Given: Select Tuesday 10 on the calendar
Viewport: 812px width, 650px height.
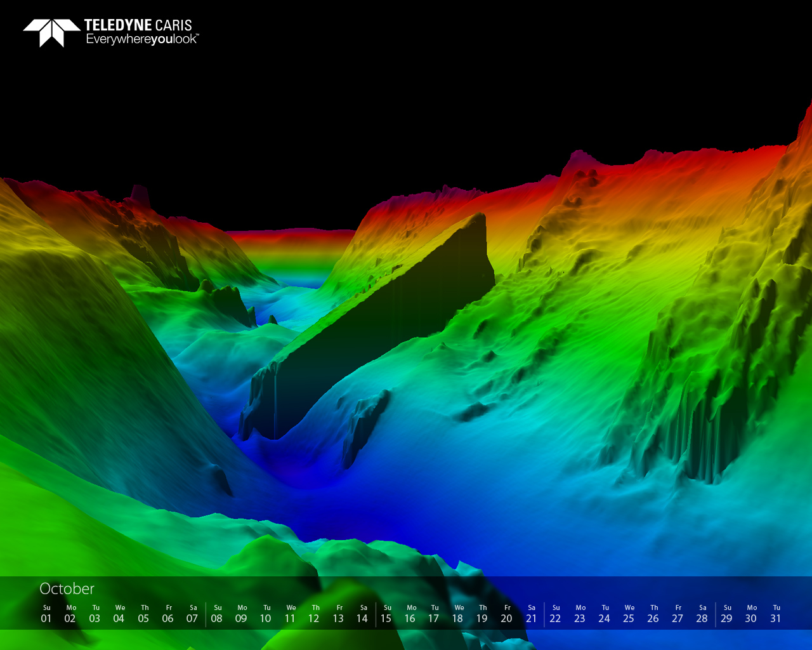Looking at the screenshot, I should 266,614.
